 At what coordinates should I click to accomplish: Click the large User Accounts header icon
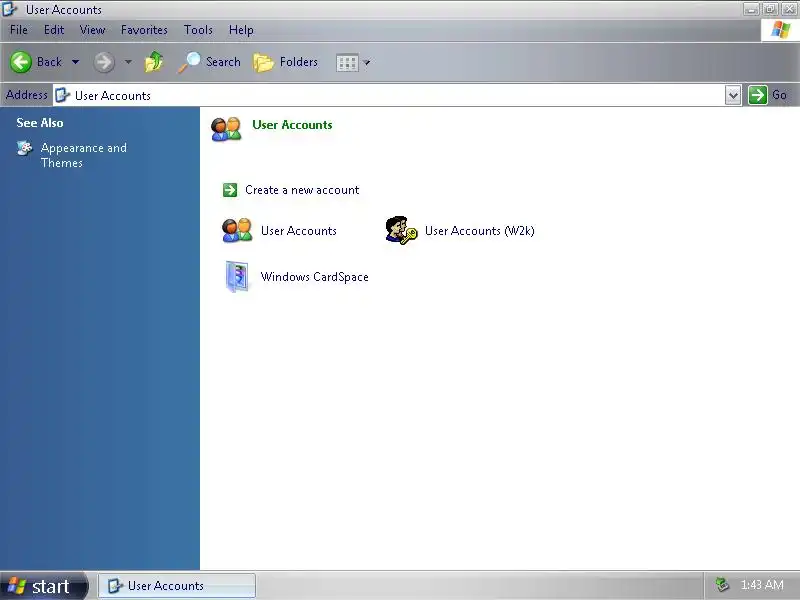click(226, 129)
